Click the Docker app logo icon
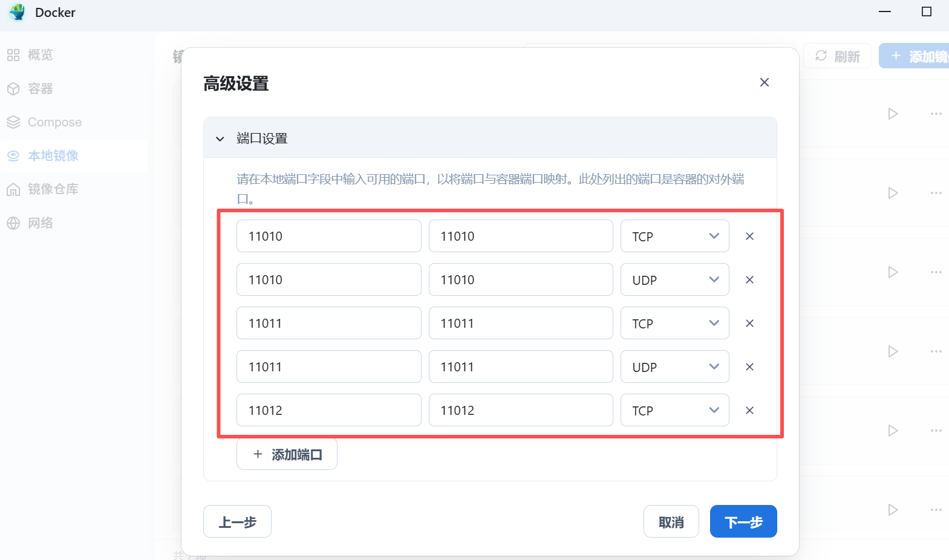This screenshot has width=949, height=560. [x=18, y=13]
